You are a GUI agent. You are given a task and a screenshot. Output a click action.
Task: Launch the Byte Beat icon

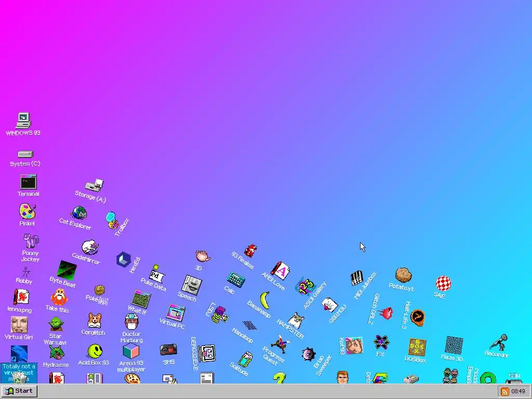click(x=66, y=270)
